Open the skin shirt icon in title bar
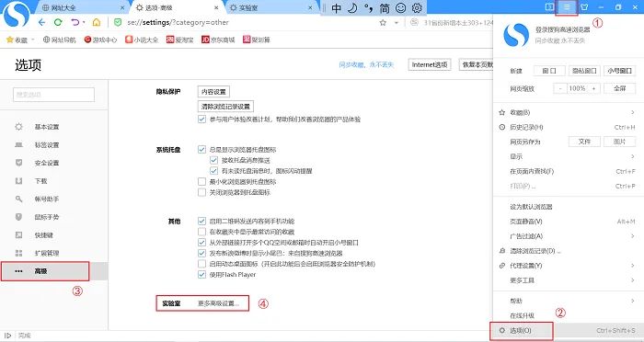 (x=584, y=7)
